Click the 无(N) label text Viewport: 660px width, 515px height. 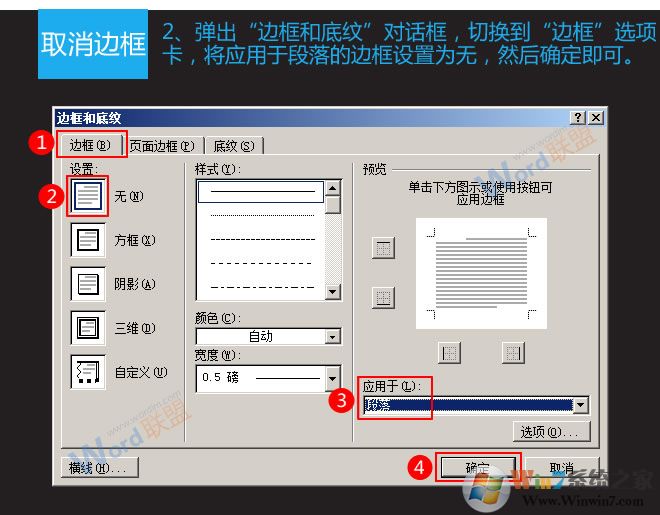[129, 196]
